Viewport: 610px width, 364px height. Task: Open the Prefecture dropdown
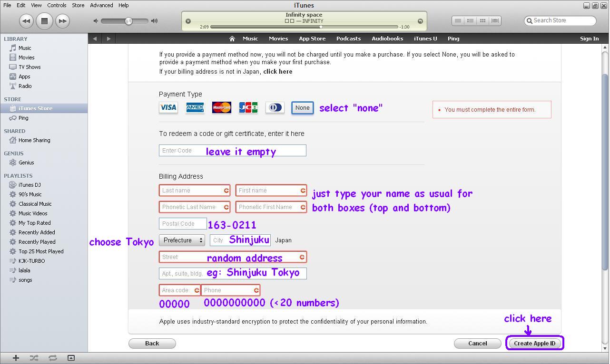[x=182, y=240]
